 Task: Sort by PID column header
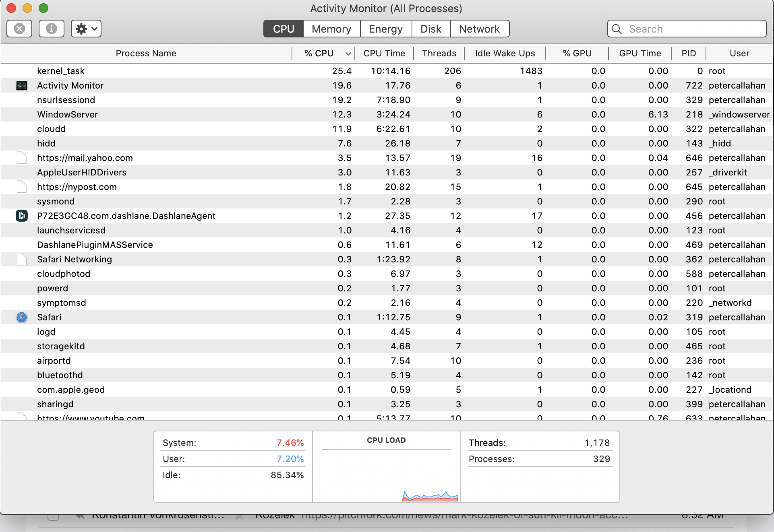689,53
